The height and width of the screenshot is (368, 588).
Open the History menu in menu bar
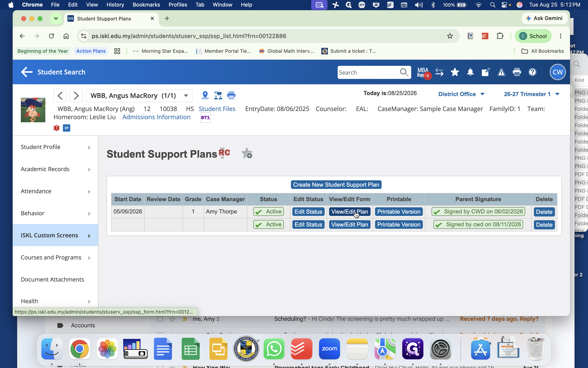click(115, 5)
